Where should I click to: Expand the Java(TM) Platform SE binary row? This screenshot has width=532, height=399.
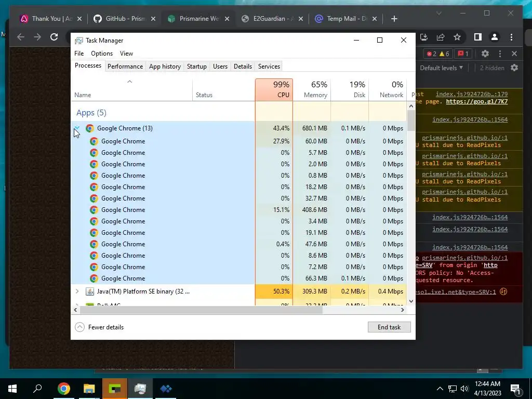coord(77,291)
